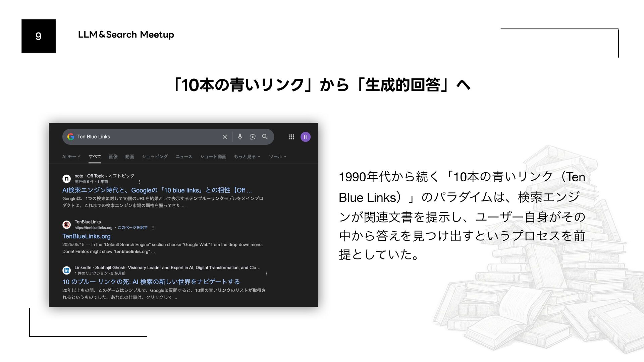Click the magnifying glass search icon
644x362 pixels.
(x=265, y=137)
